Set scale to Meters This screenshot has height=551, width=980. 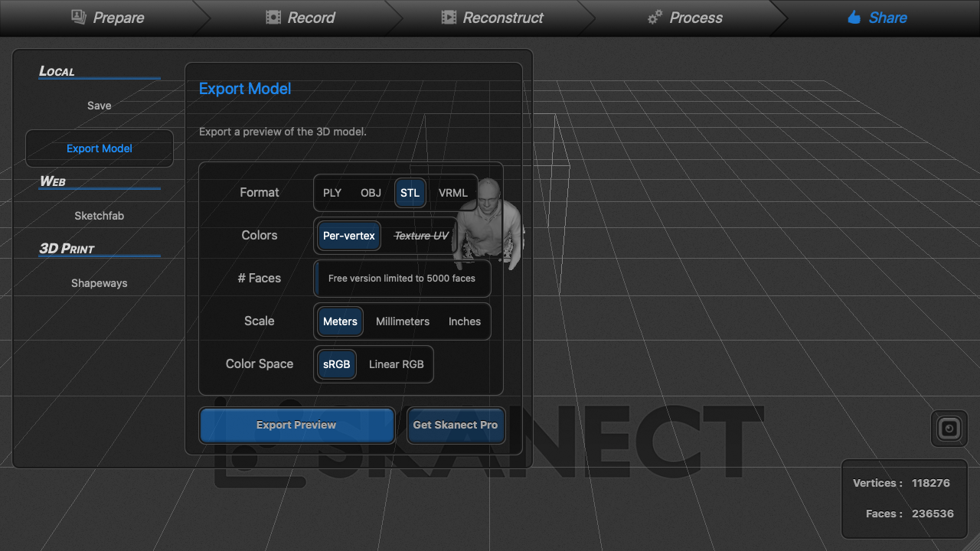pyautogui.click(x=340, y=321)
